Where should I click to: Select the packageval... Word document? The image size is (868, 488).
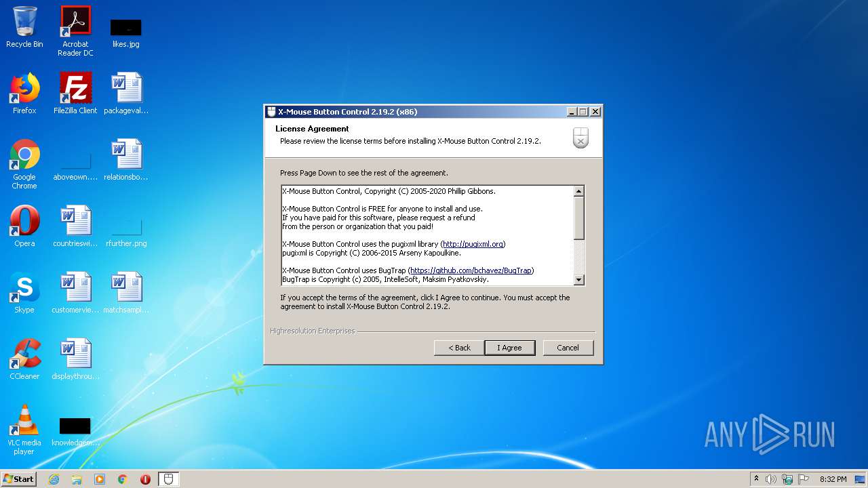126,94
